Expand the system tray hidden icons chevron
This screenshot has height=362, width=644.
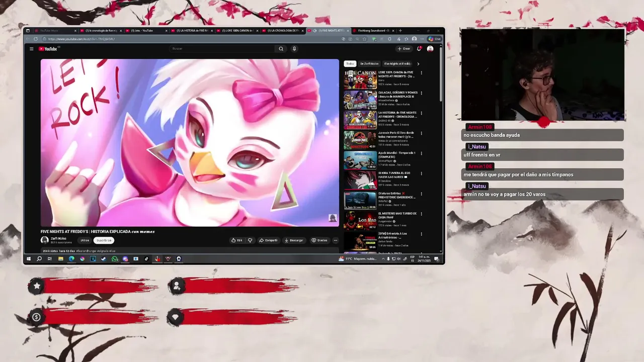[x=383, y=259]
